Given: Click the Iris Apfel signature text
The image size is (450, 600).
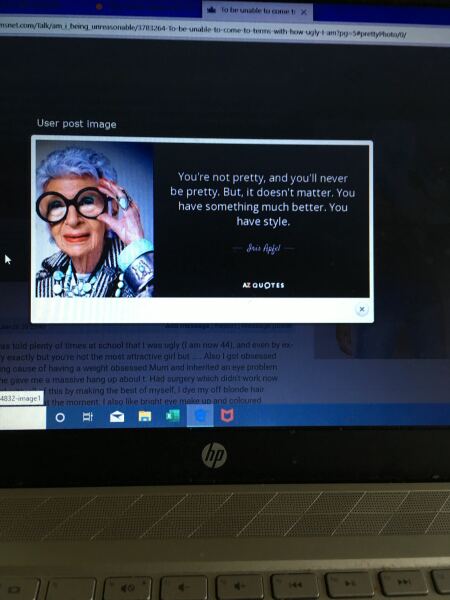Looking at the screenshot, I should pyautogui.click(x=263, y=248).
